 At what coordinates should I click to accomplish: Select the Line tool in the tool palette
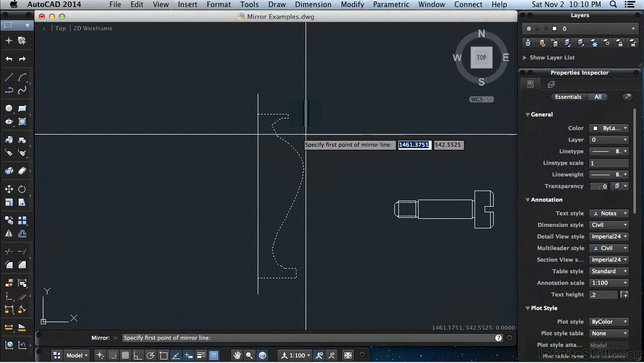[x=9, y=78]
